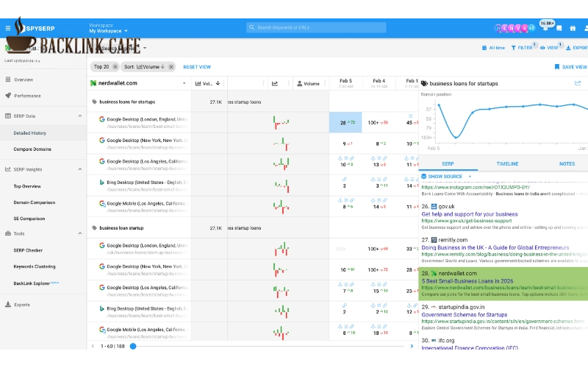Click SAVE VIEW
This screenshot has height=368, width=588.
tap(571, 67)
